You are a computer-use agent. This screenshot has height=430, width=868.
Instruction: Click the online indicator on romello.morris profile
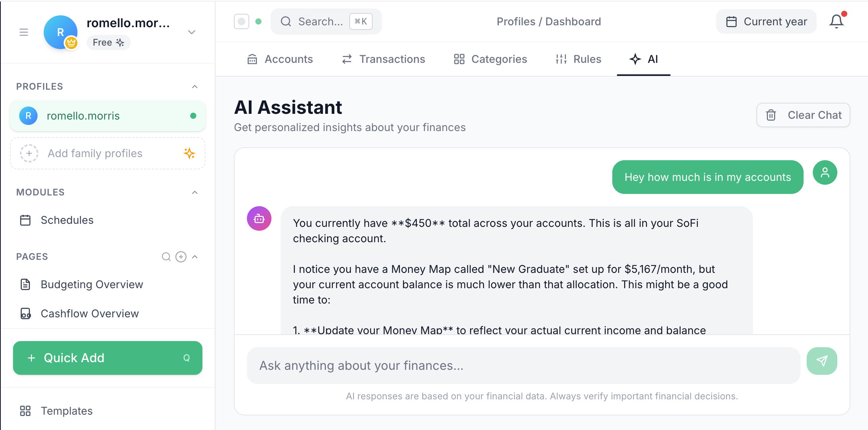tap(194, 115)
